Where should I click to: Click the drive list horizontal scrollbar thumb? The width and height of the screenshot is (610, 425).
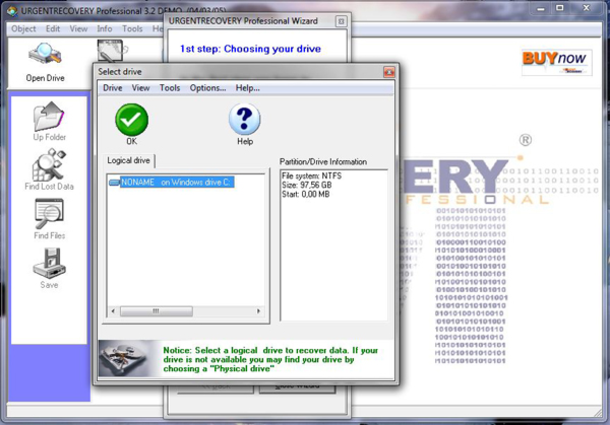(156, 311)
